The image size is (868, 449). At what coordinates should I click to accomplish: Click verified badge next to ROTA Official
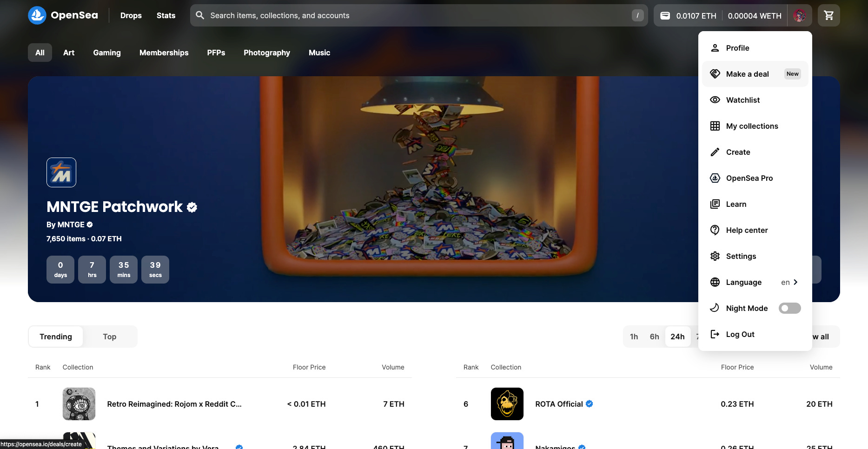pos(590,404)
